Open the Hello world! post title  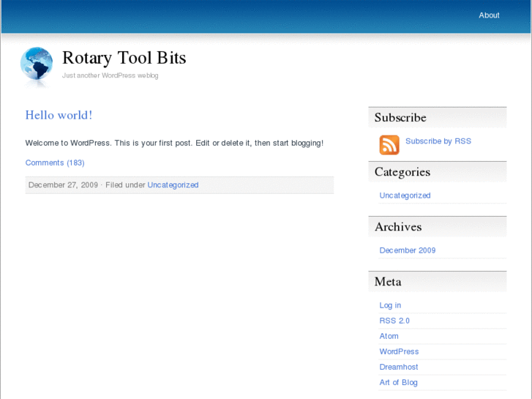pyautogui.click(x=59, y=115)
